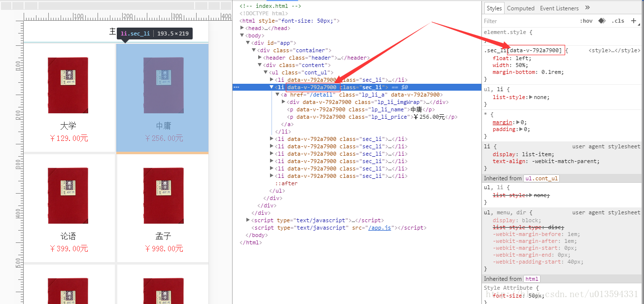Click the ¥129.00元 price

(68, 138)
